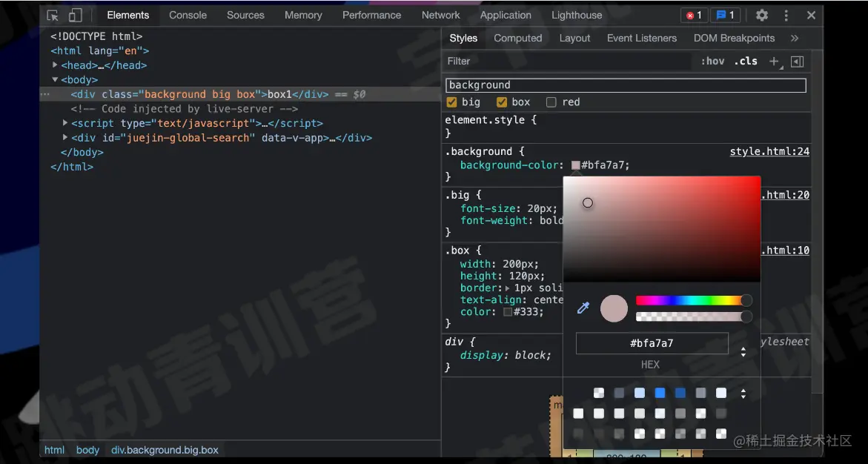The image size is (868, 464).
Task: Toggle element state with :hov
Action: (x=712, y=61)
